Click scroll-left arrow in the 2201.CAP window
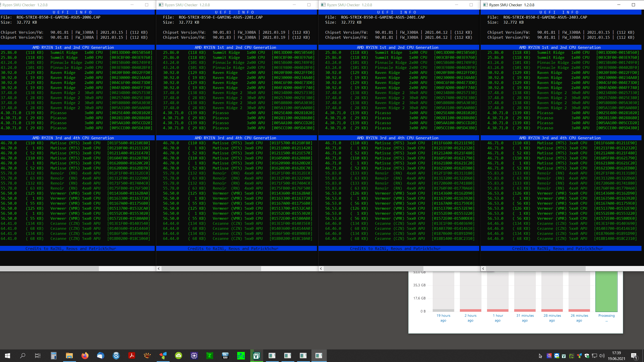The image size is (644, 362). (159, 268)
